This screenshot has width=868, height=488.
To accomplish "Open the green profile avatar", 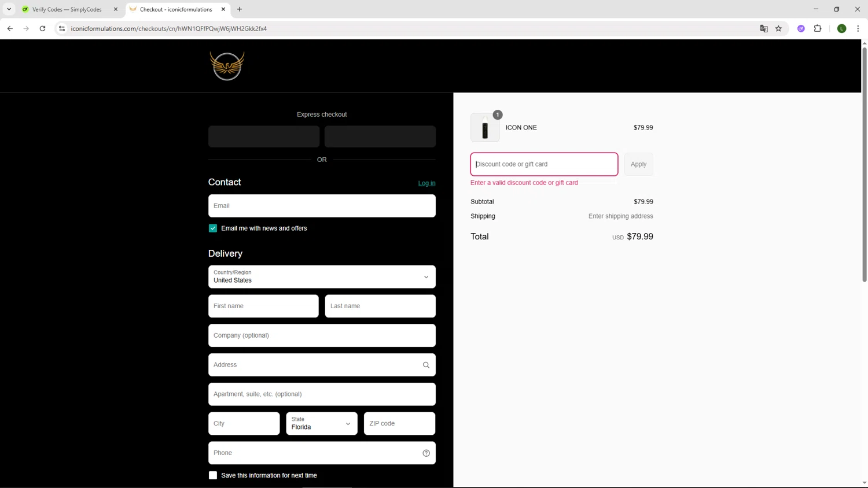I will 842,28.
